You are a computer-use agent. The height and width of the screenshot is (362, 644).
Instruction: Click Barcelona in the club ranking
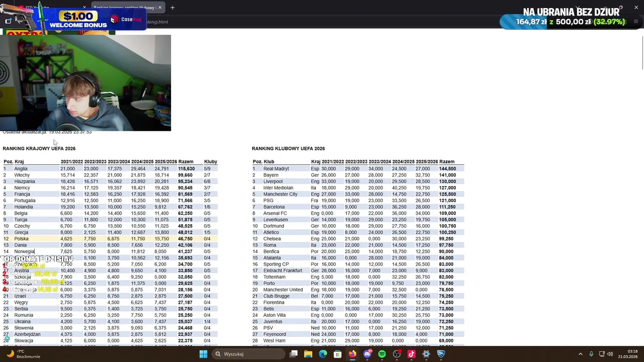coord(274,207)
